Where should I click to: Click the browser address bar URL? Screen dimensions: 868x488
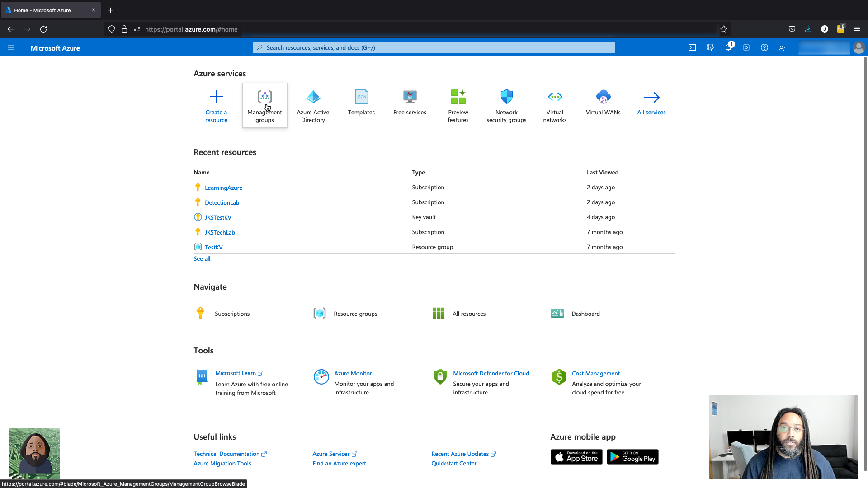click(191, 29)
